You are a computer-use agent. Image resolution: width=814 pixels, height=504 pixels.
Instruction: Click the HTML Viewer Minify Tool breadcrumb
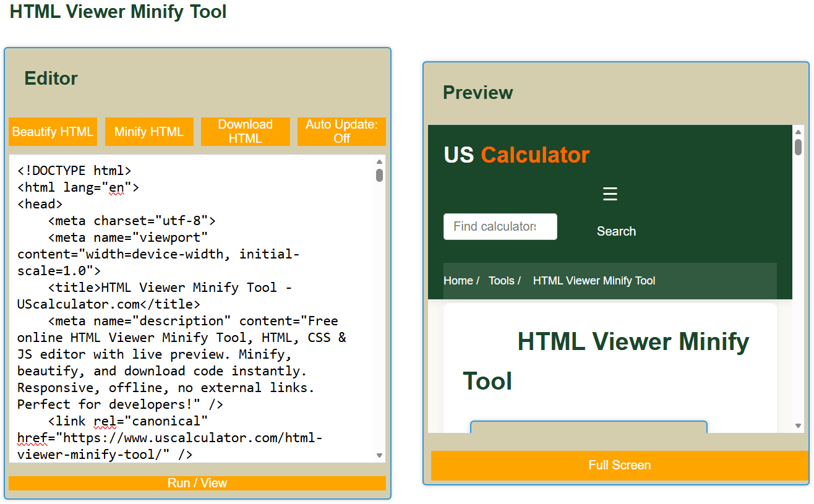point(594,281)
